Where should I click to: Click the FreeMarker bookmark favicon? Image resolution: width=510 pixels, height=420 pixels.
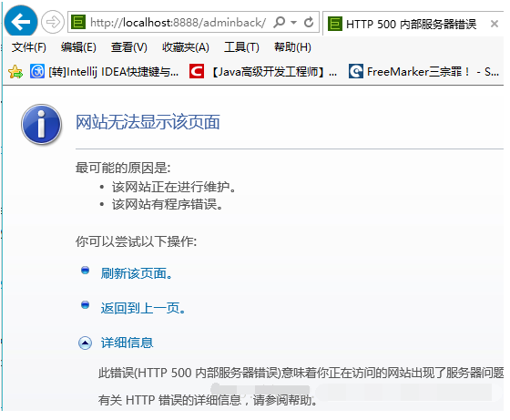(x=356, y=71)
